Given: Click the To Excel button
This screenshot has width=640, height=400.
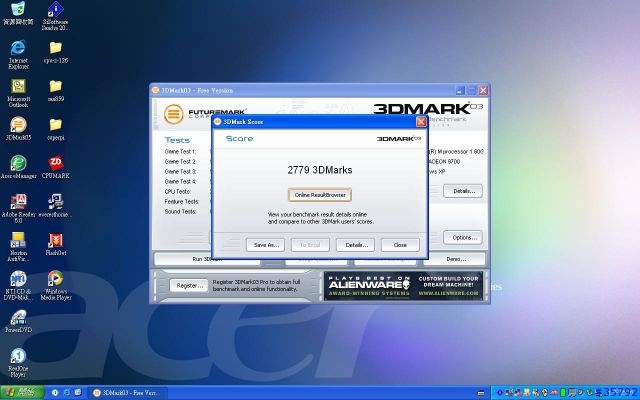Looking at the screenshot, I should 310,245.
